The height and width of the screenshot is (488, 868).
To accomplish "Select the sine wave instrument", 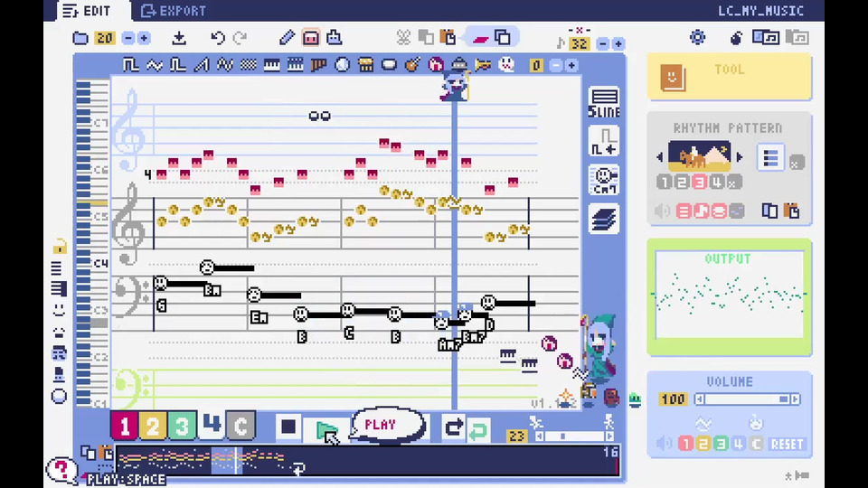I will [155, 65].
